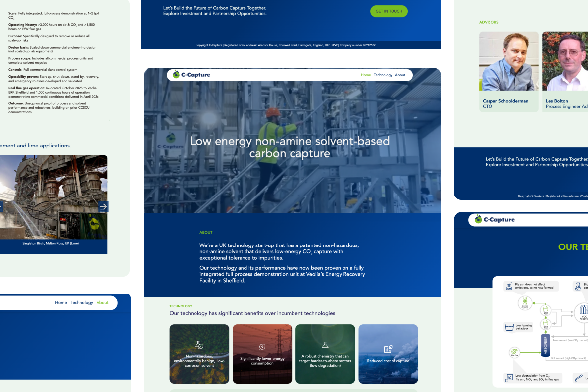
Task: Click the 'Real flue gas operation:' specification line
Action: [x=53, y=92]
